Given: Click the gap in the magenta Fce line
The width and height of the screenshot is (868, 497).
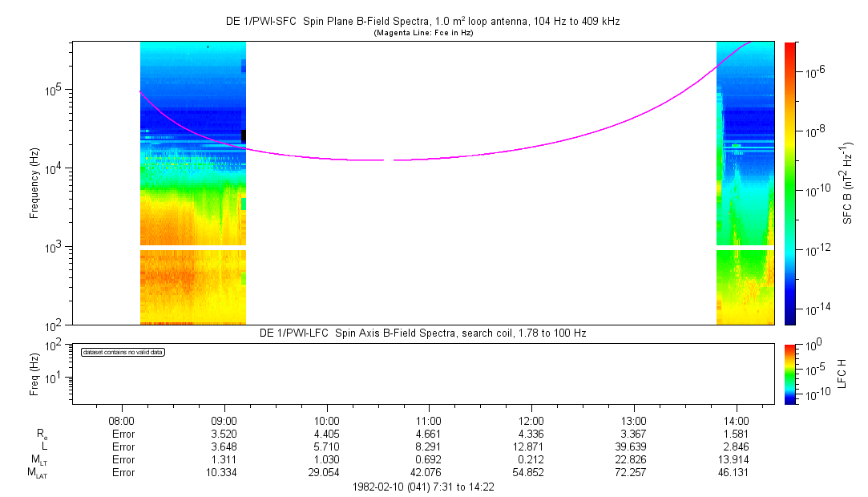Looking at the screenshot, I should click(389, 160).
